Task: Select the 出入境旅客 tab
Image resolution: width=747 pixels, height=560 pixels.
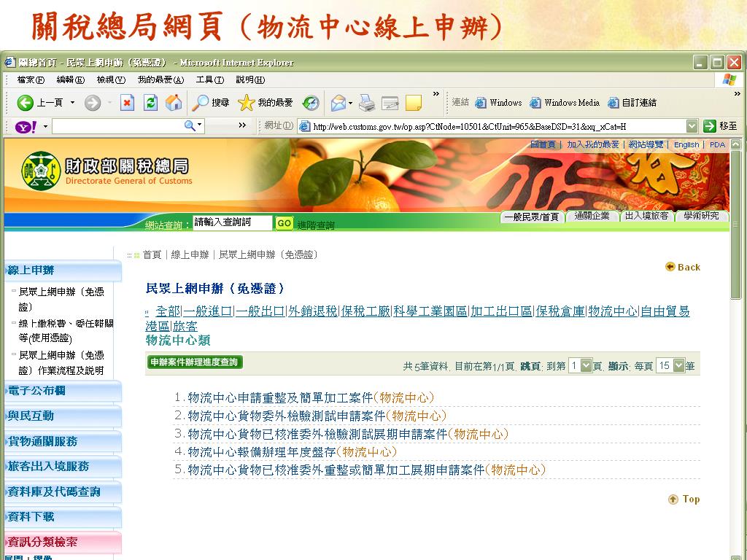Action: coord(646,216)
